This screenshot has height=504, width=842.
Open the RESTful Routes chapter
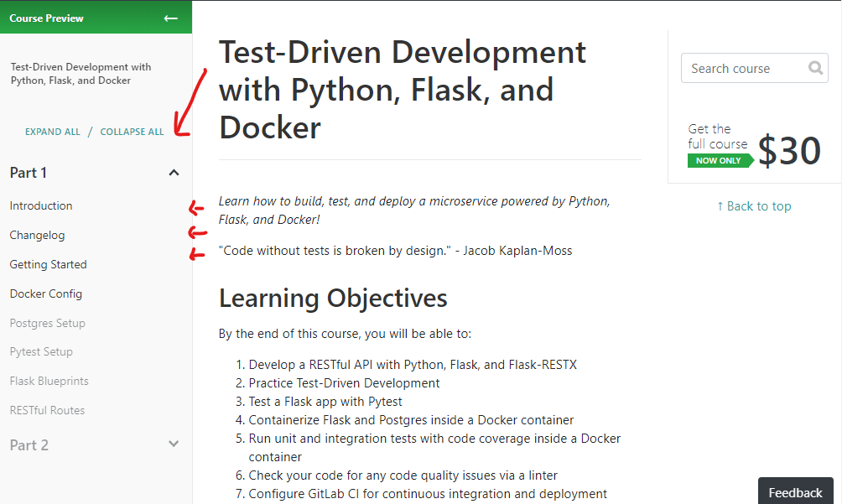[x=47, y=411]
